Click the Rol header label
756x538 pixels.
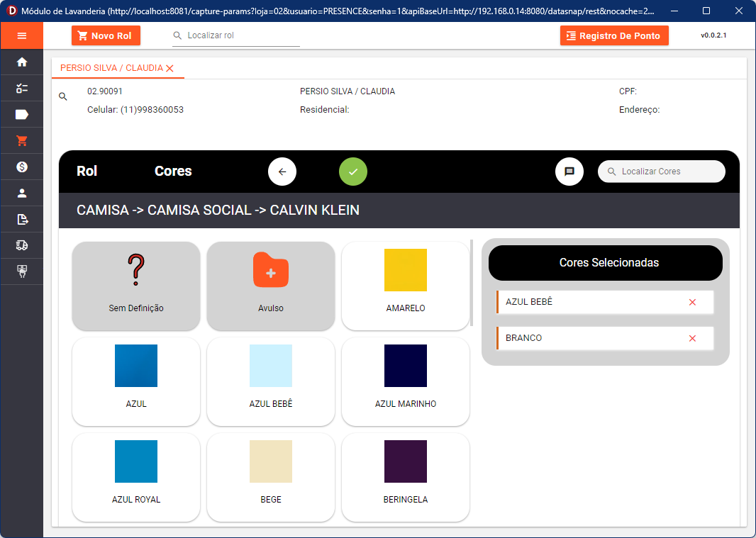click(87, 171)
